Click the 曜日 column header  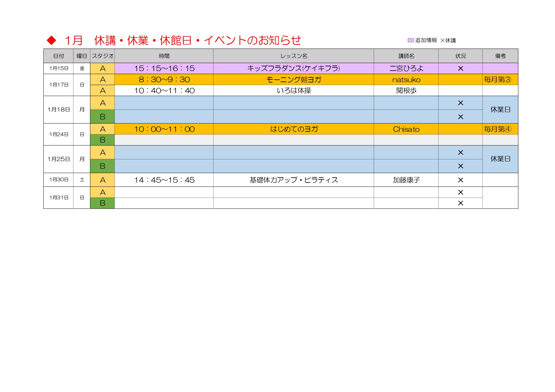(x=82, y=56)
